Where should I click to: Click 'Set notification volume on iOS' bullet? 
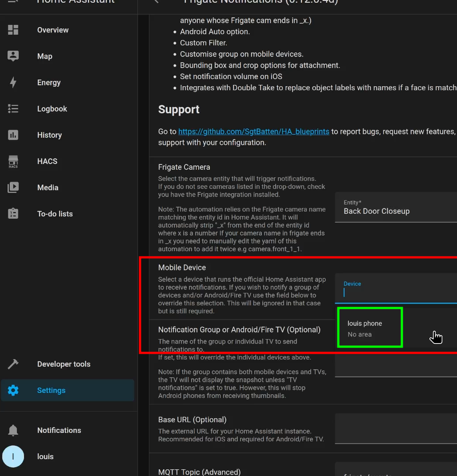coord(231,76)
